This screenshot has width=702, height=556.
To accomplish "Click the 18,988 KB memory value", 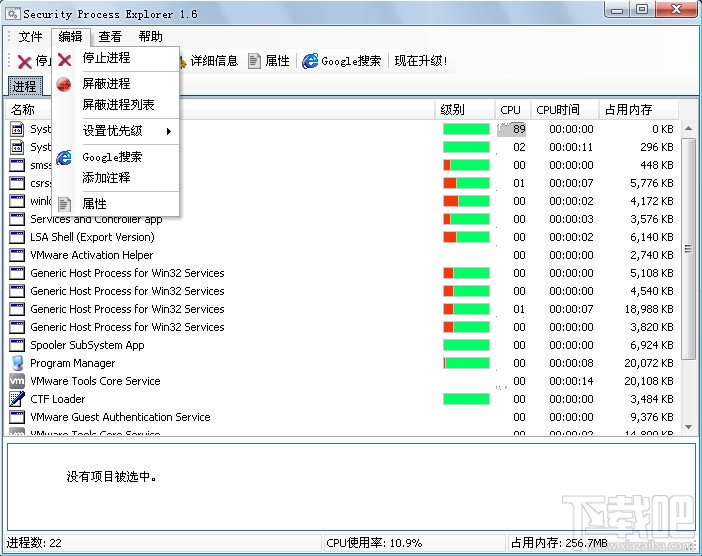I will [649, 309].
